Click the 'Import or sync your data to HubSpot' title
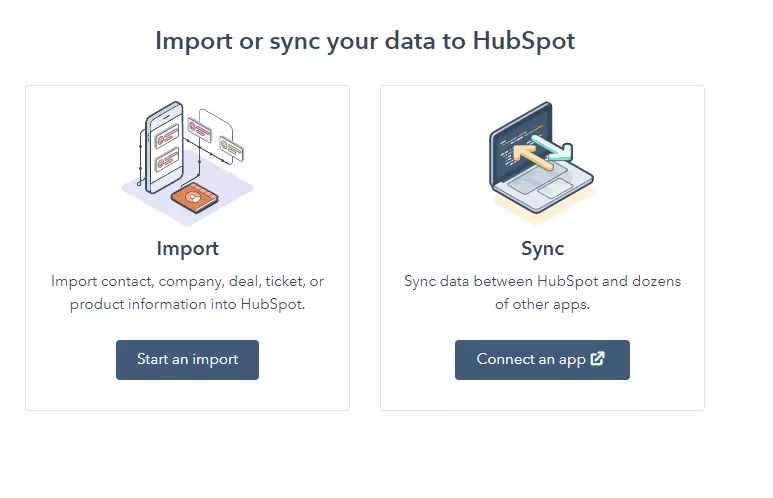Screen dimensions: 773x498 coord(365,41)
